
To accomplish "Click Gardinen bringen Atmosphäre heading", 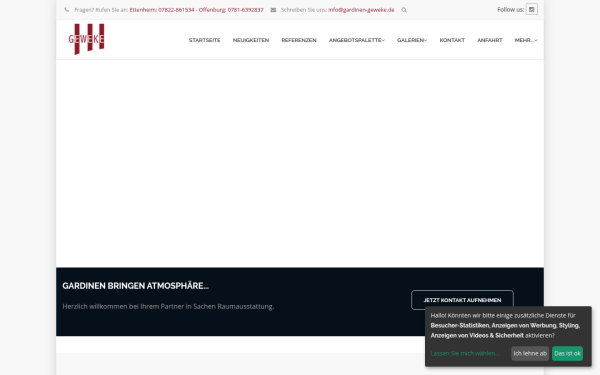I will point(135,286).
